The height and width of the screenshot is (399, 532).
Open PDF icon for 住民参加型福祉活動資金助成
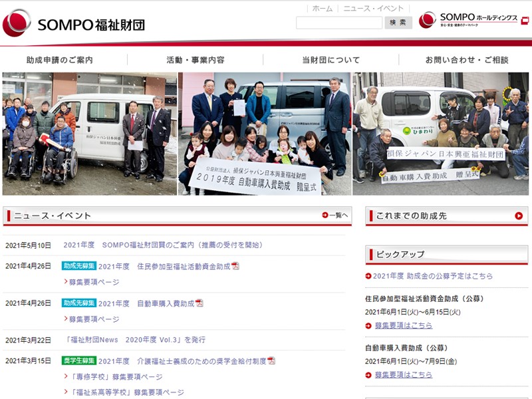pyautogui.click(x=235, y=266)
